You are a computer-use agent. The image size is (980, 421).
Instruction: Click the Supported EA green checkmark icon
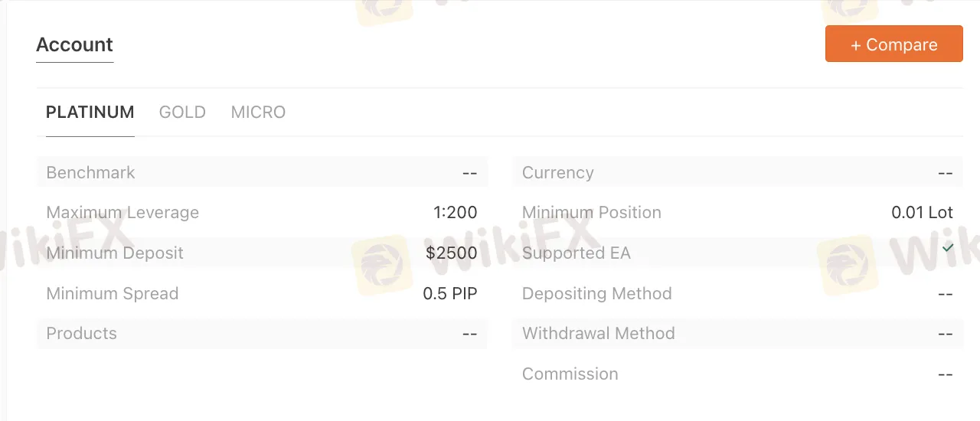click(948, 249)
